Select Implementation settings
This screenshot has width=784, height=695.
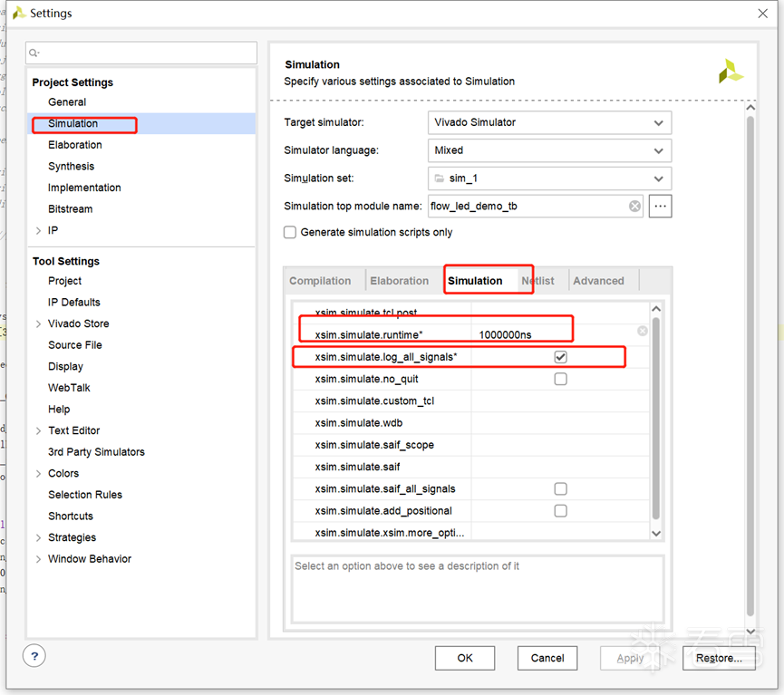(x=84, y=188)
